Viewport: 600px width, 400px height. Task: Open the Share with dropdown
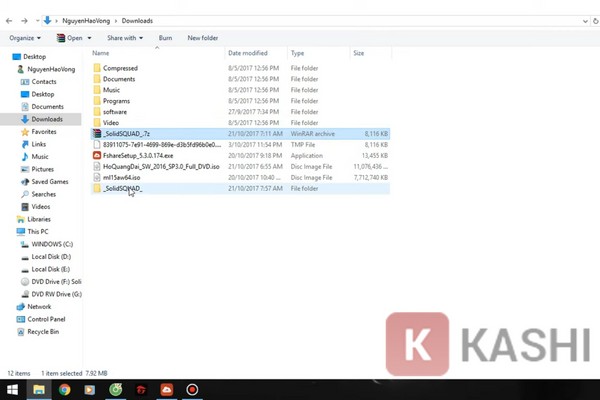click(125, 38)
